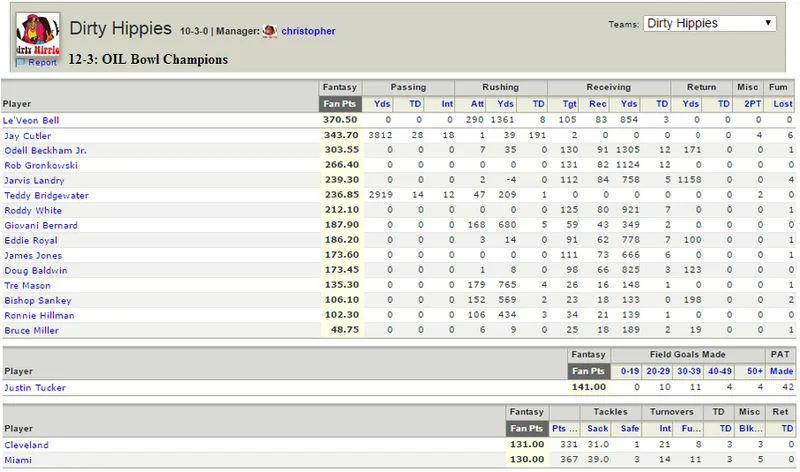Open manager christopher's profile link

[x=308, y=31]
